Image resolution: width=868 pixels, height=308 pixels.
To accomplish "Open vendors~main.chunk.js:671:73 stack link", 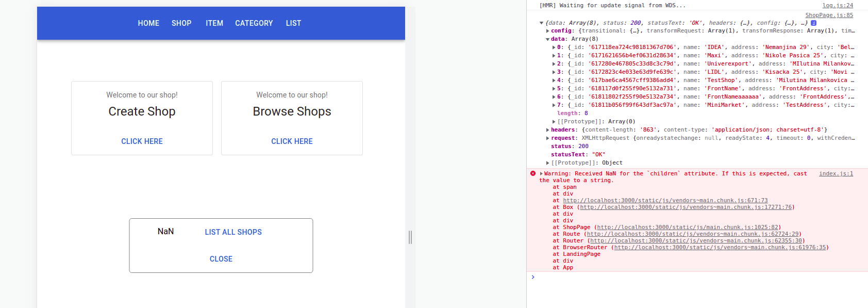I will point(665,201).
